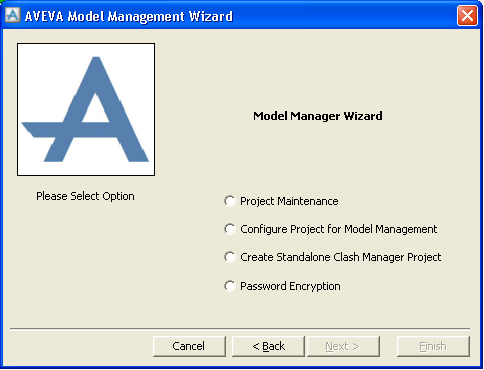Select the Project Maintenance radio button
This screenshot has height=370, width=484.
[x=229, y=201]
